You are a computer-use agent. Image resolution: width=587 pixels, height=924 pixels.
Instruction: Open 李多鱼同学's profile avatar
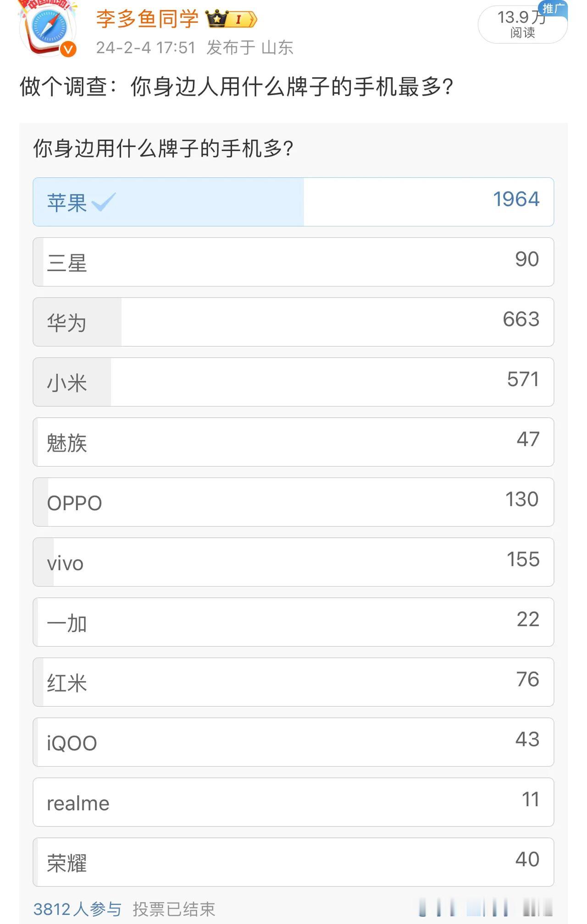48,28
